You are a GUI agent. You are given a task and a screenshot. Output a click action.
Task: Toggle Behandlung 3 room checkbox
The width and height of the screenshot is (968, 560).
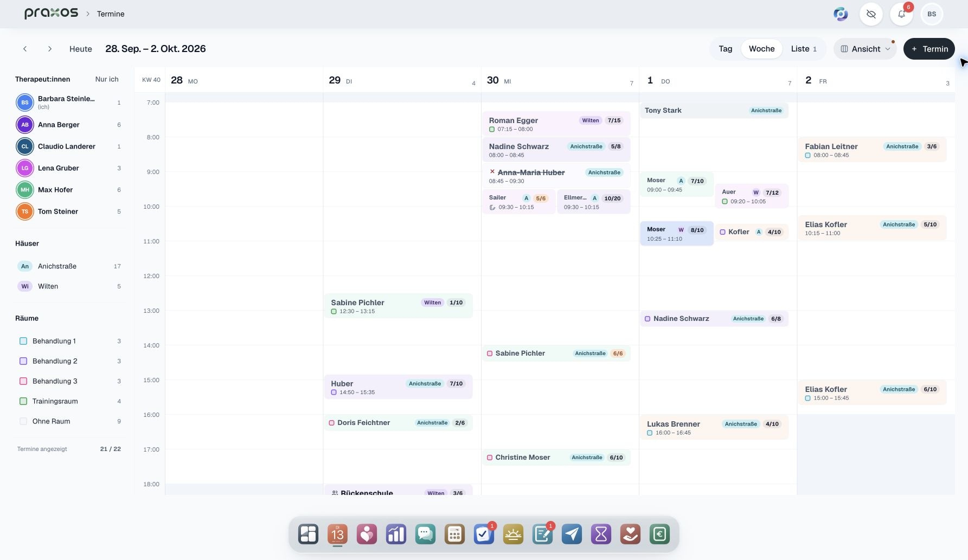point(23,381)
